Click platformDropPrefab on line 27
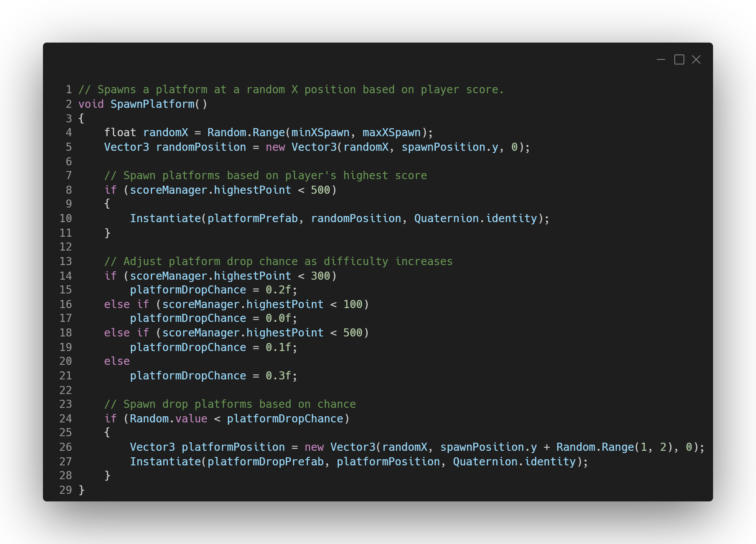Viewport: 756px width, 544px height. [x=265, y=462]
